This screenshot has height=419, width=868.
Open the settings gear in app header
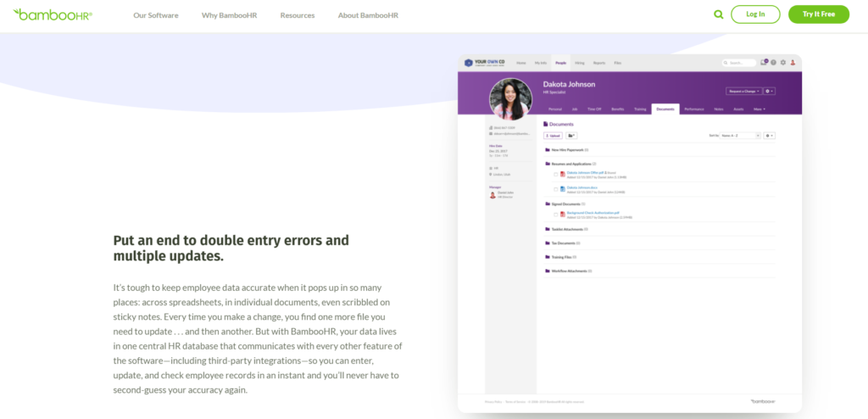tap(782, 63)
